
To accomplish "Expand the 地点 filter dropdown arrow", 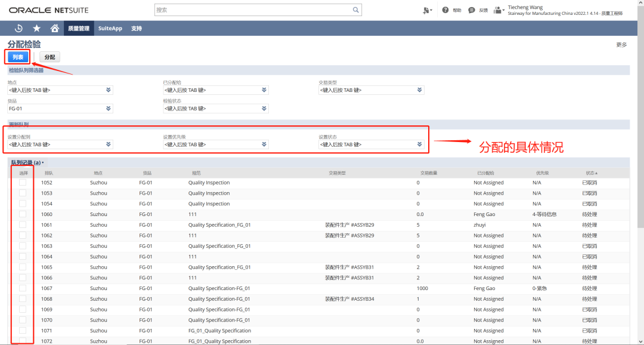I will click(109, 90).
